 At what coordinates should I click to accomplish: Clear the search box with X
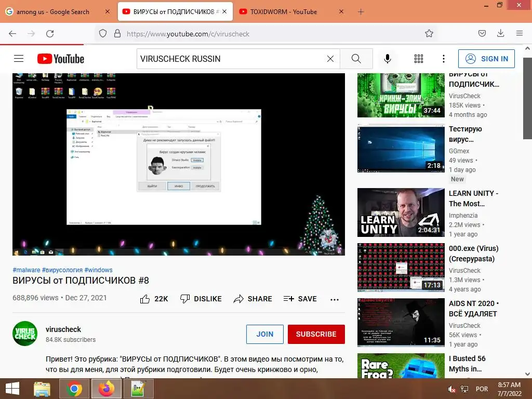click(330, 59)
